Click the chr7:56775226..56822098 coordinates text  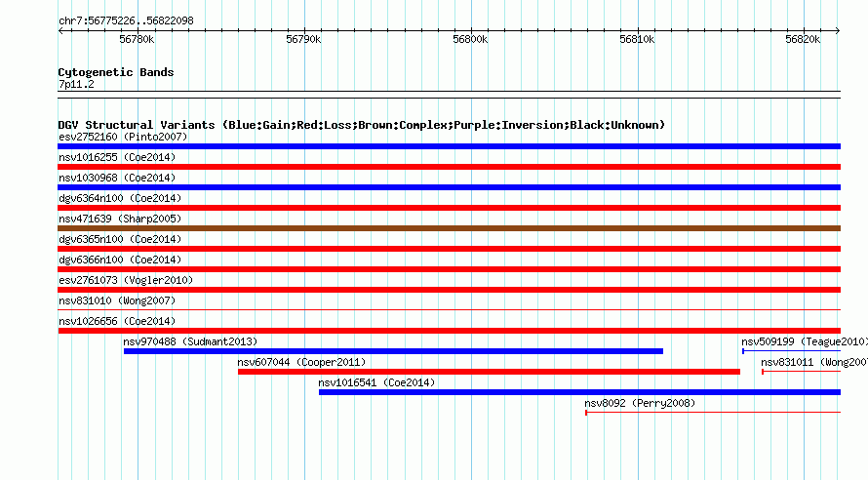click(x=126, y=21)
